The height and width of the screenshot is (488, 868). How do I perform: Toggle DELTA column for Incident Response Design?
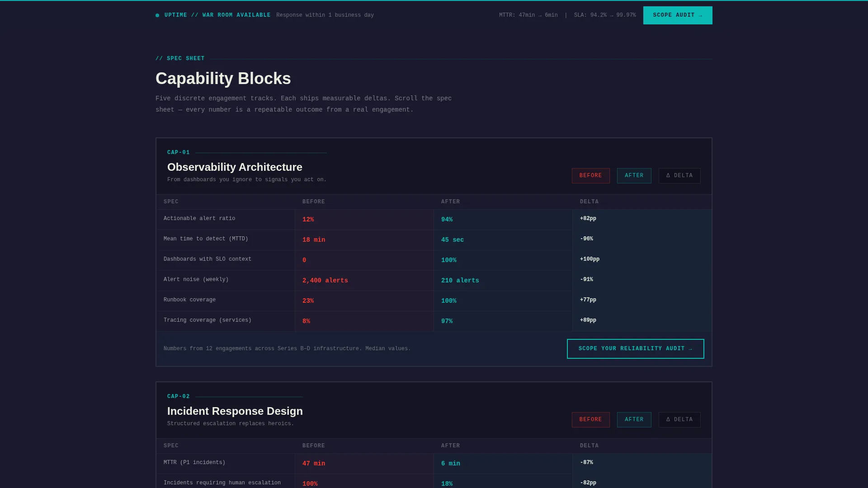coord(679,420)
